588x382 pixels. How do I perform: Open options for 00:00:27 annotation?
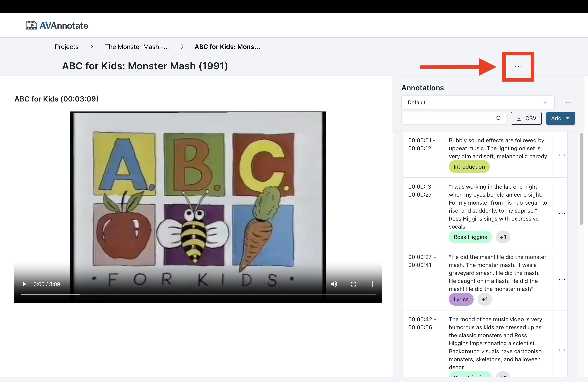562,280
